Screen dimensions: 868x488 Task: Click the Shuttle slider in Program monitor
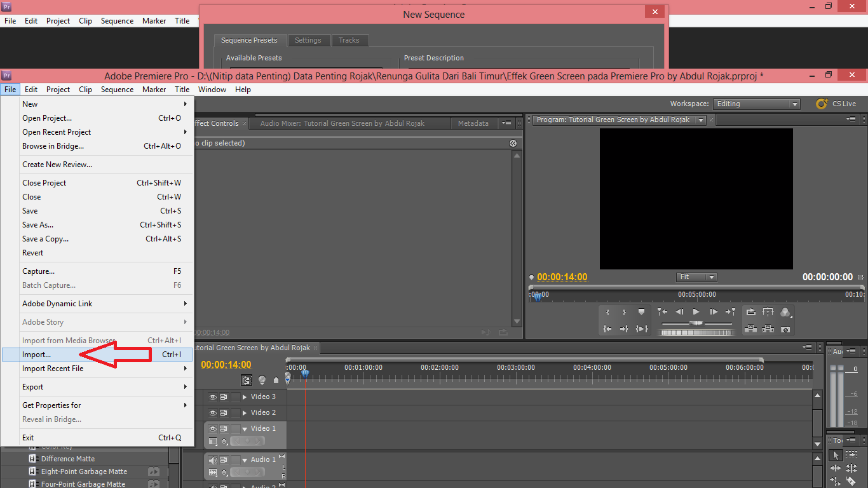tap(697, 323)
